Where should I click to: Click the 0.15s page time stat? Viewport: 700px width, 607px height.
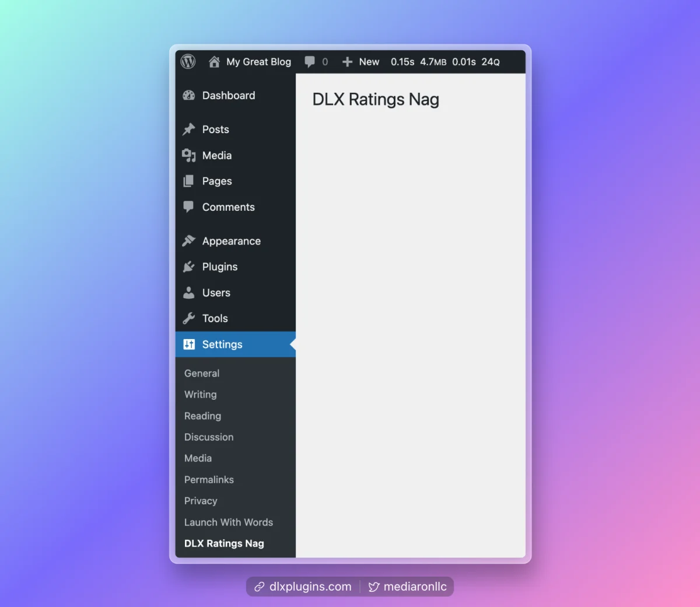click(402, 62)
